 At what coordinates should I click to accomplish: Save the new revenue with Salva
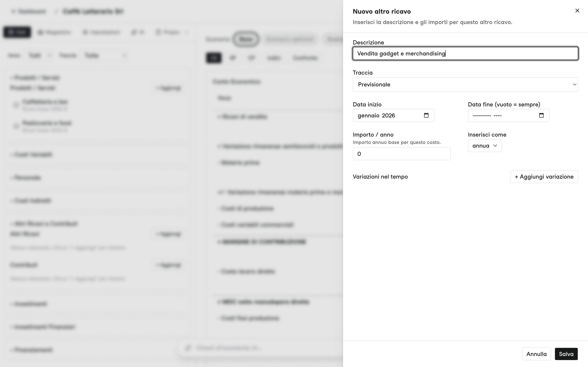(566, 354)
